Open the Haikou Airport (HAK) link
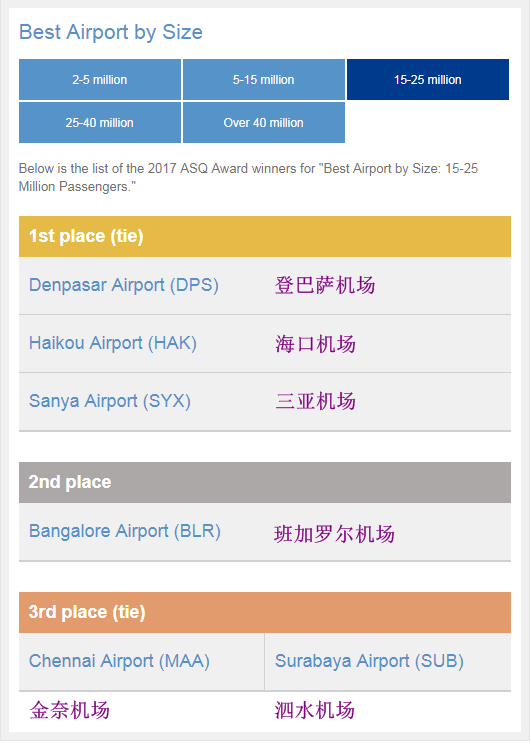The image size is (531, 744). click(x=113, y=343)
